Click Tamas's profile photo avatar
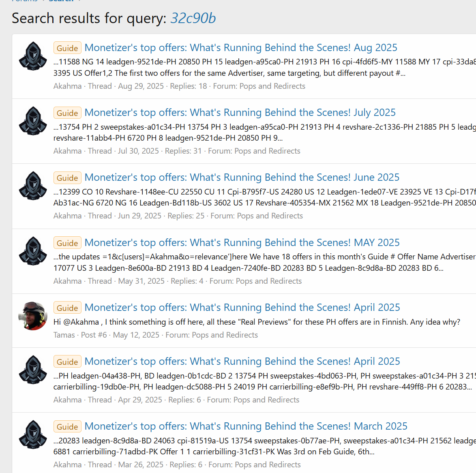This screenshot has height=473, width=476. pos(33,316)
